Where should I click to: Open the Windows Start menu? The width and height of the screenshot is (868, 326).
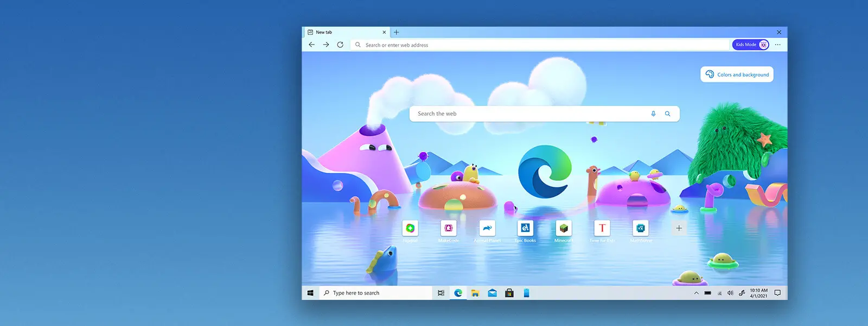[x=310, y=293]
